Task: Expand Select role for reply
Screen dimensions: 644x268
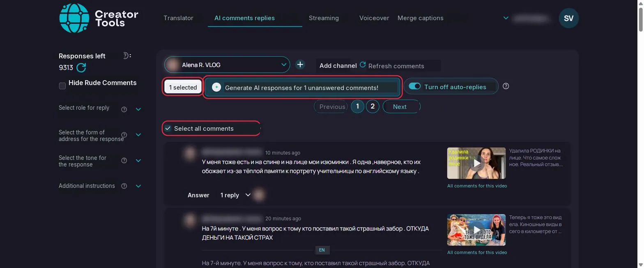Action: [x=138, y=109]
